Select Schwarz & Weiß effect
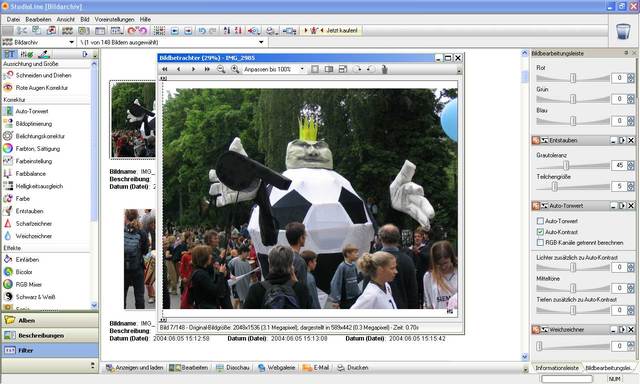 pyautogui.click(x=29, y=297)
